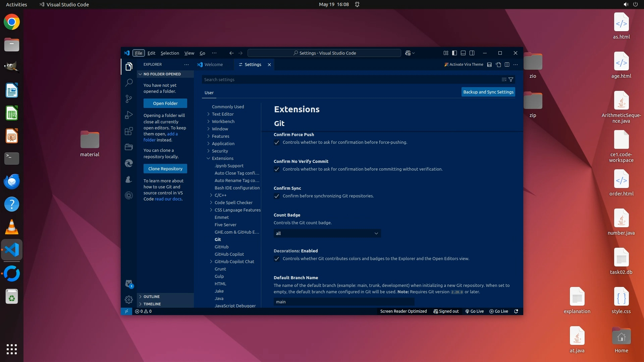This screenshot has height=362, width=644.
Task: Click the Open Folder button
Action: (x=165, y=103)
